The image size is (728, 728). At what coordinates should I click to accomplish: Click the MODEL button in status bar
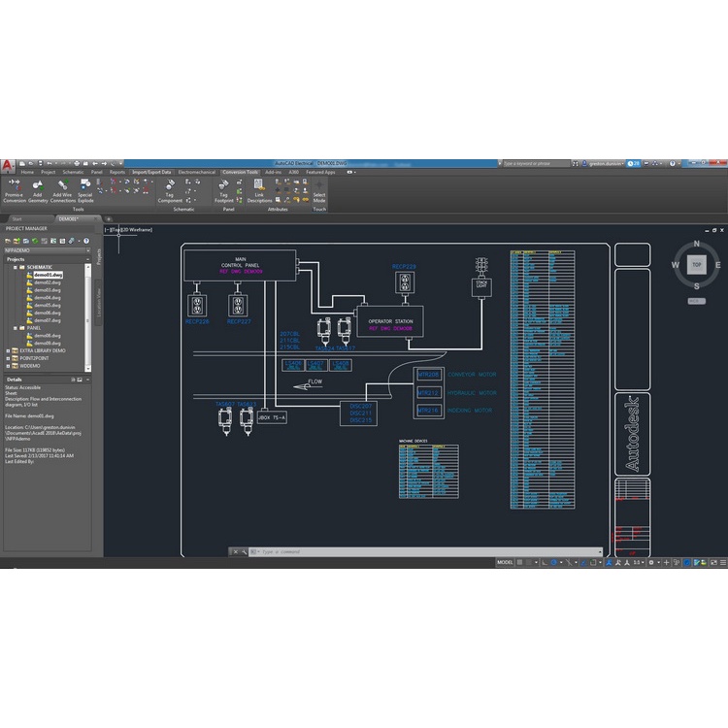505,562
